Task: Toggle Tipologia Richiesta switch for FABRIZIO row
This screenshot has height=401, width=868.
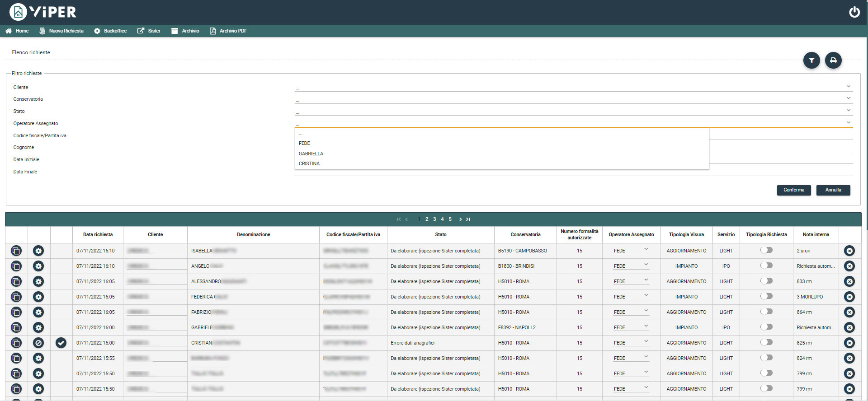Action: (766, 312)
